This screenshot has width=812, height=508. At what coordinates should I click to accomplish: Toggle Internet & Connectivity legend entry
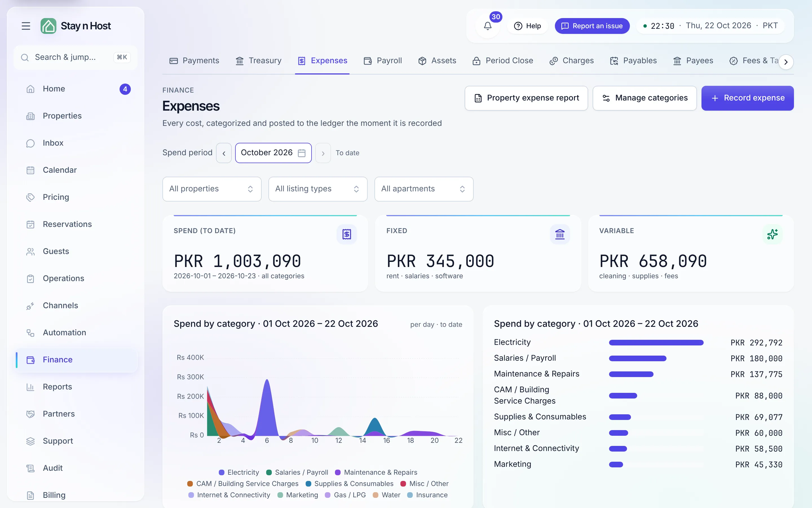pyautogui.click(x=229, y=495)
